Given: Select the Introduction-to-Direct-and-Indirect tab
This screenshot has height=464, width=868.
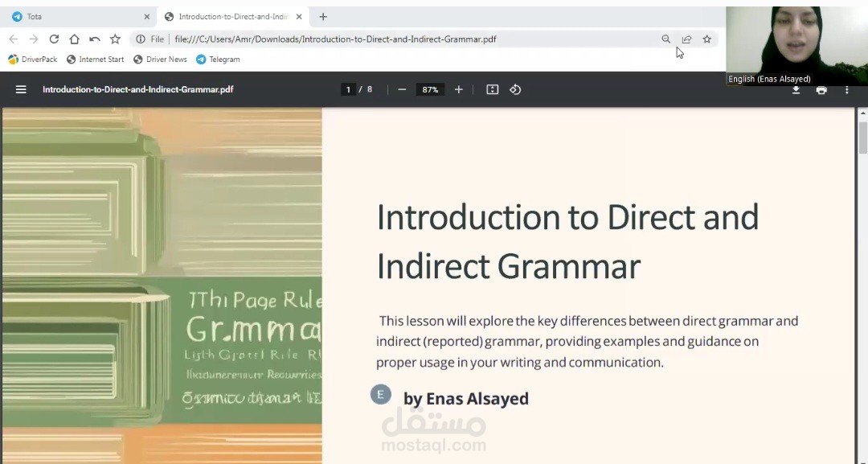Looking at the screenshot, I should pyautogui.click(x=232, y=17).
